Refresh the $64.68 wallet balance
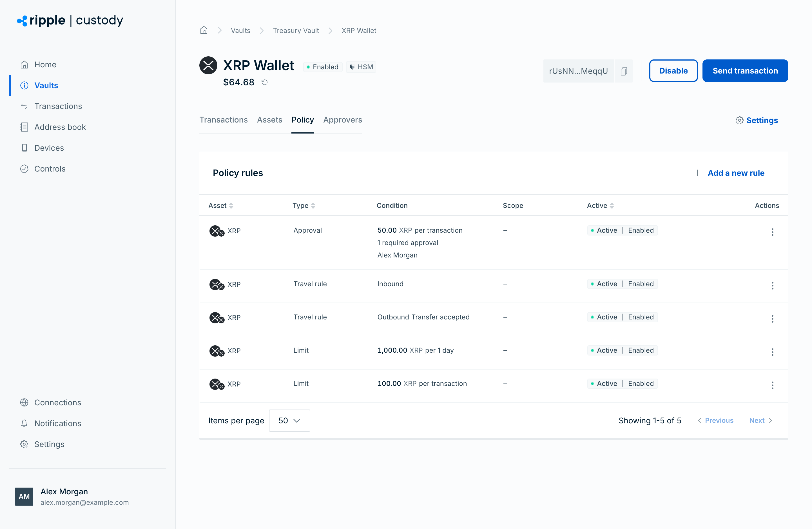 [x=264, y=82]
